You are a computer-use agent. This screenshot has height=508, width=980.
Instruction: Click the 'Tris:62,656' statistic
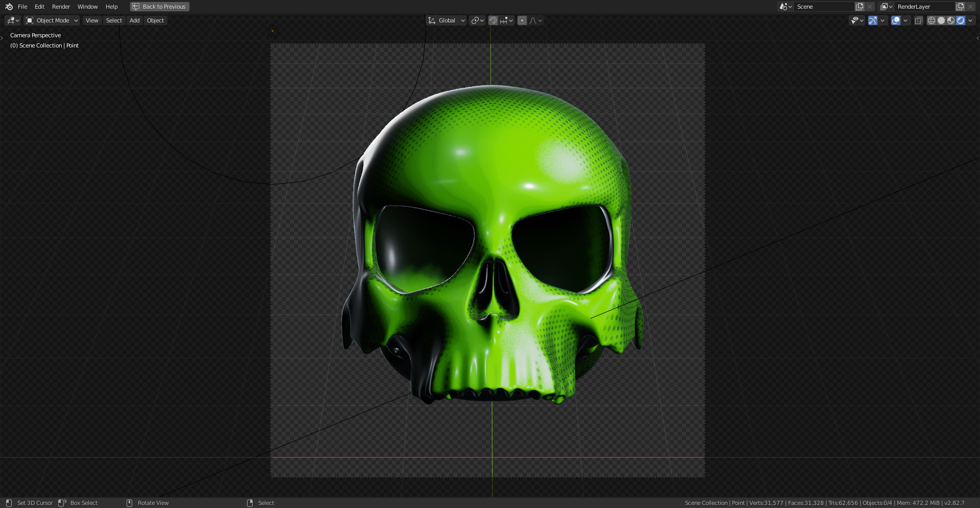(x=843, y=503)
